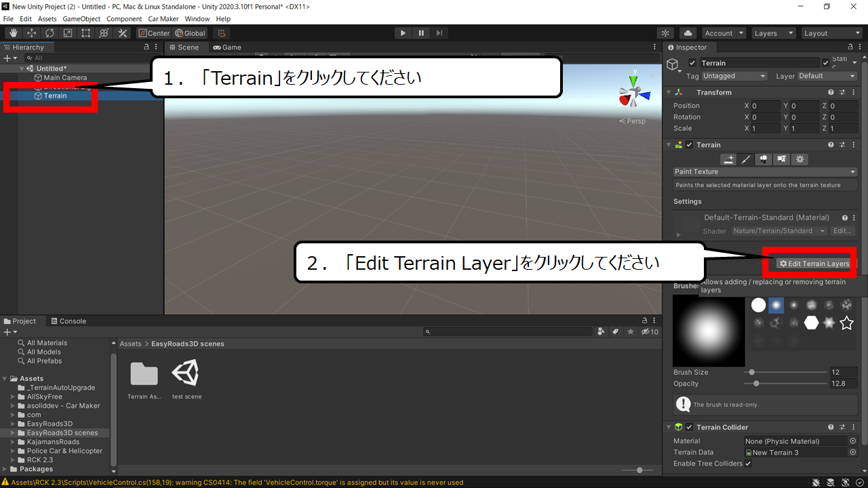Image resolution: width=868 pixels, height=488 pixels.
Task: Choose the star outline brush
Action: point(846,323)
